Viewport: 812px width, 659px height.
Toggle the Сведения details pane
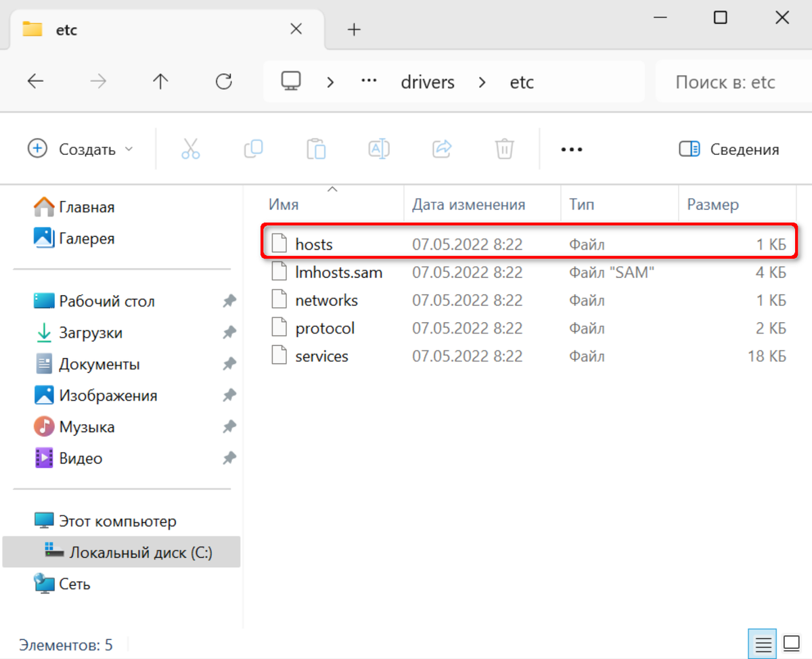pos(729,149)
